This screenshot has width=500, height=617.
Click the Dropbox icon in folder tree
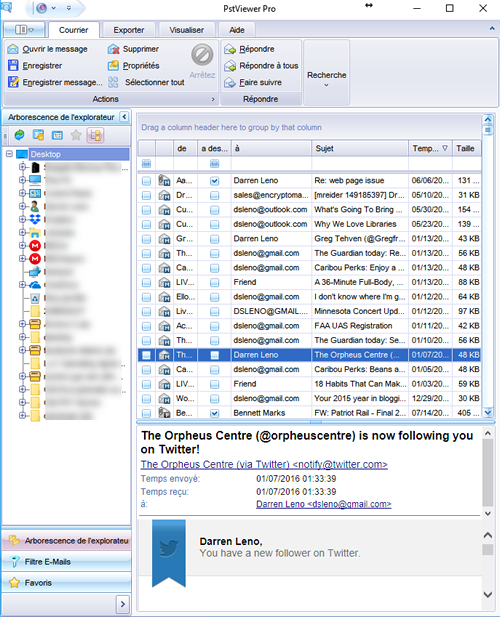click(35, 219)
